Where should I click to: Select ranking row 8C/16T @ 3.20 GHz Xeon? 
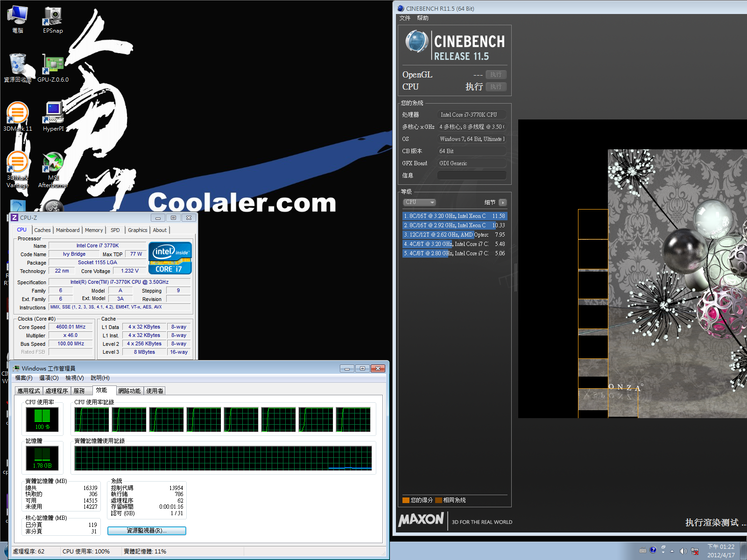click(455, 216)
